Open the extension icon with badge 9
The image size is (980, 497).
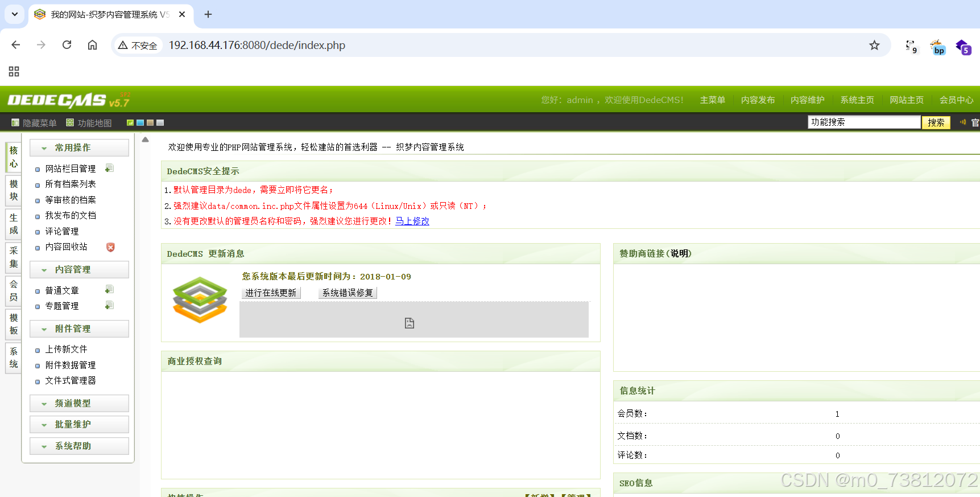(x=911, y=46)
